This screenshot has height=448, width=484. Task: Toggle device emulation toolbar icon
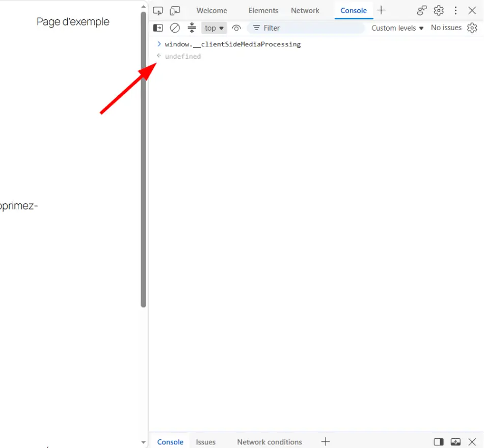[175, 11]
